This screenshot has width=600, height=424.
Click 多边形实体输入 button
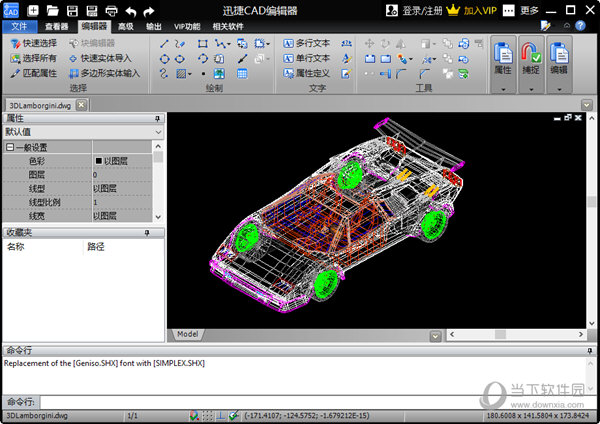coord(104,73)
